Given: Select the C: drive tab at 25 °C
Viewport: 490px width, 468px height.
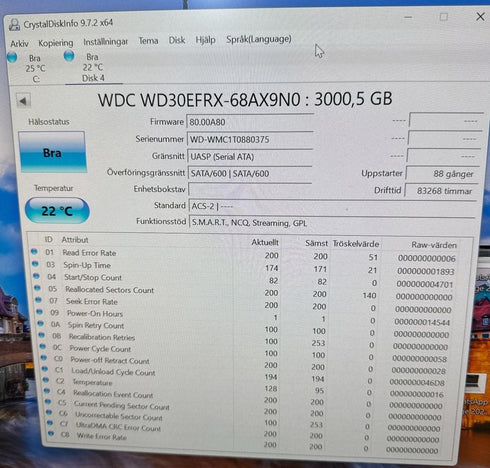Looking at the screenshot, I should click(x=35, y=68).
